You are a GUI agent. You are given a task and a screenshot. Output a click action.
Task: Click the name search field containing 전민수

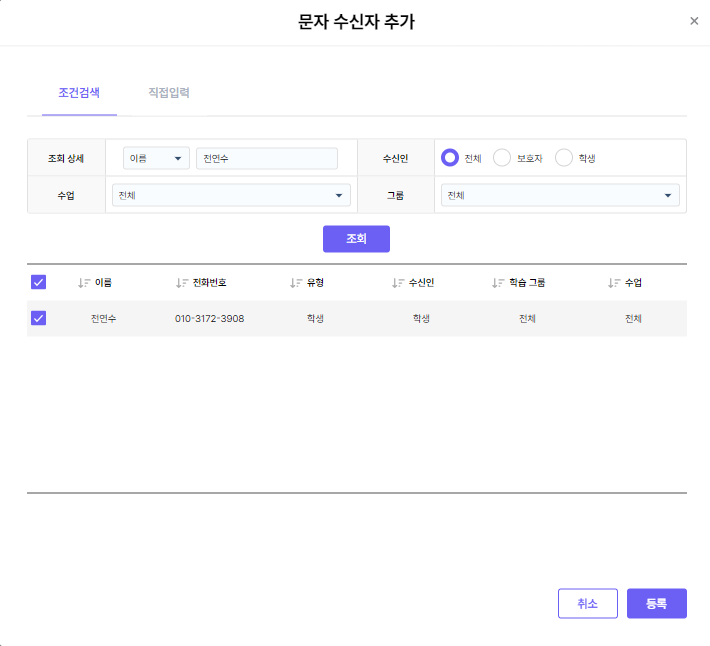[x=266, y=158]
